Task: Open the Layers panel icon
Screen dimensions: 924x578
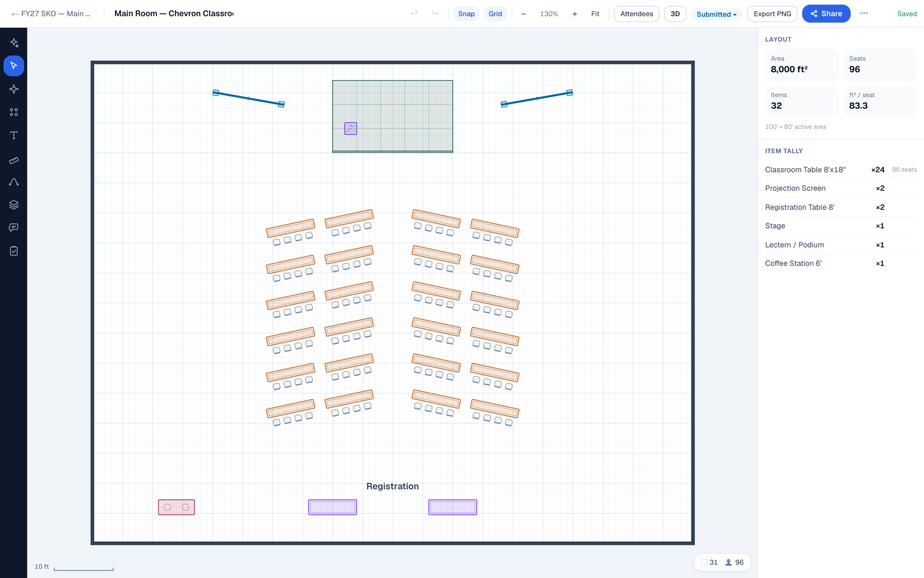Action: pyautogui.click(x=14, y=205)
